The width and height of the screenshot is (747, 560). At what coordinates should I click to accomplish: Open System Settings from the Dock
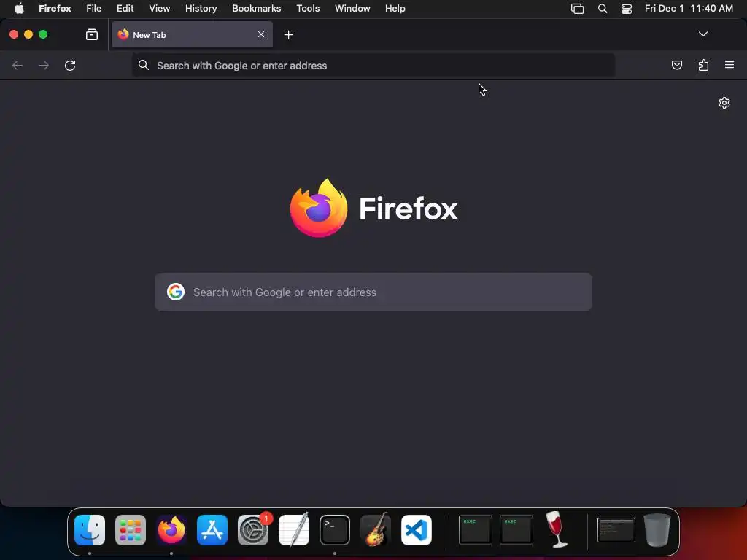[x=253, y=530]
